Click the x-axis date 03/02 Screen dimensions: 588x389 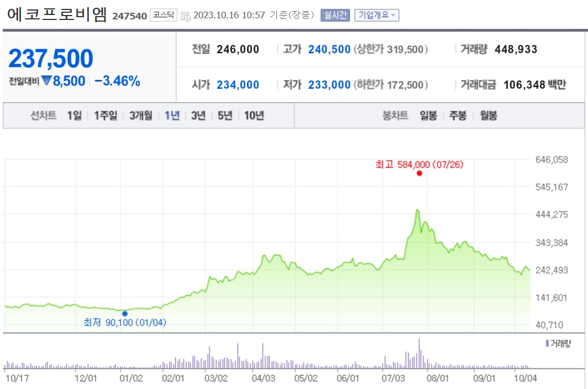pos(216,378)
